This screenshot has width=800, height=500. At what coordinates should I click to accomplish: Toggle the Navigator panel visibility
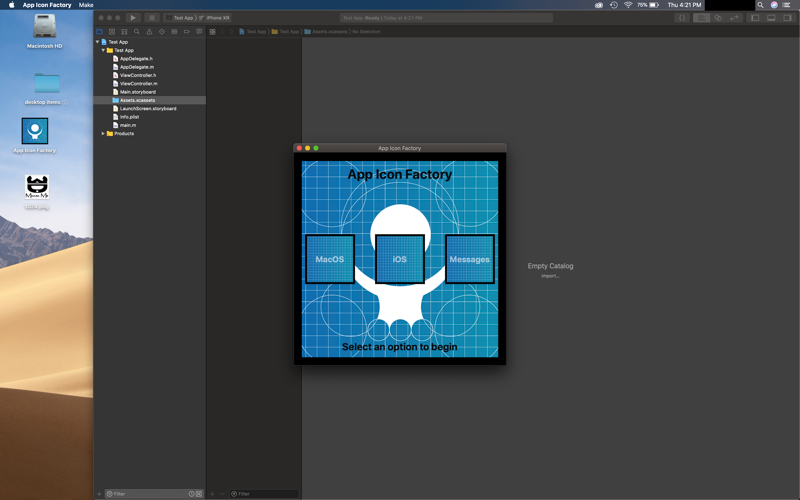(x=755, y=18)
